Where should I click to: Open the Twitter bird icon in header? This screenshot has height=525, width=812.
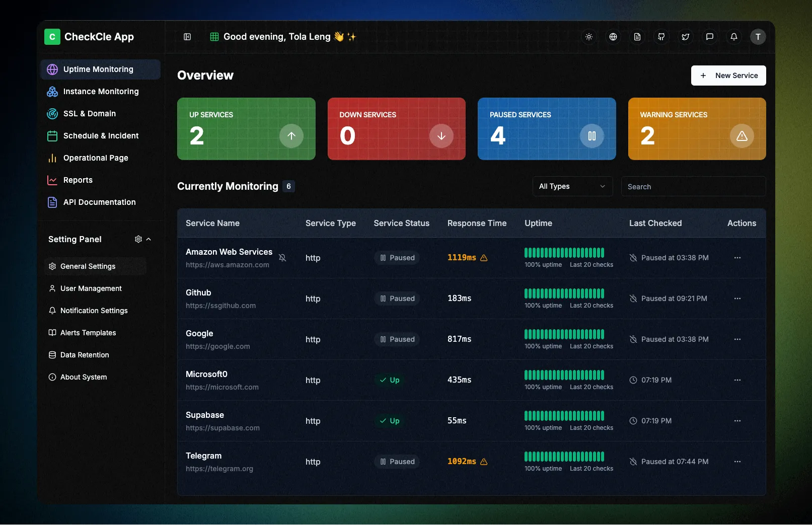(686, 37)
